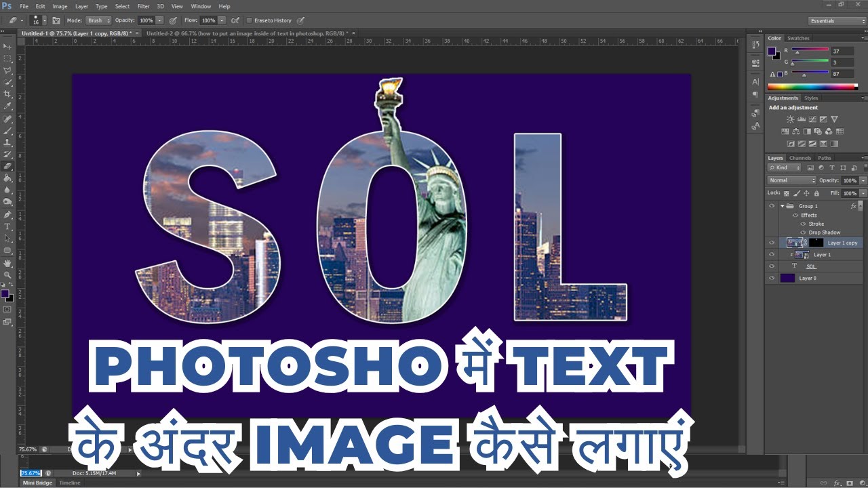Hide the Stroke effect
This screenshot has height=488, width=868.
[803, 224]
